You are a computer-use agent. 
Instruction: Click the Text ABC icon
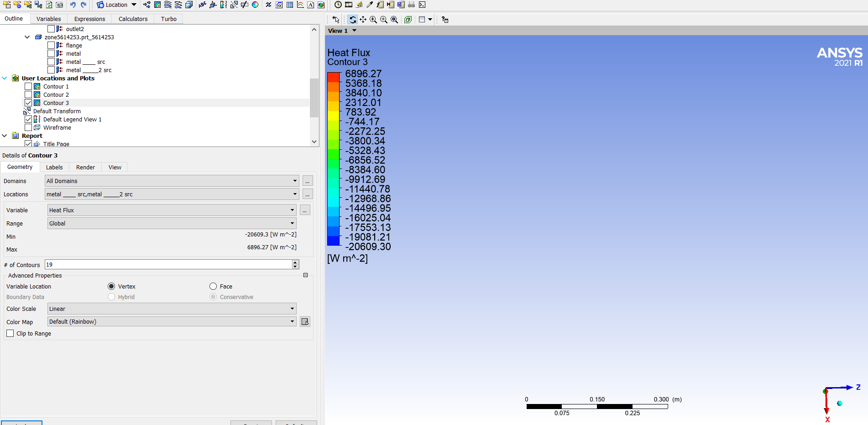click(x=202, y=5)
